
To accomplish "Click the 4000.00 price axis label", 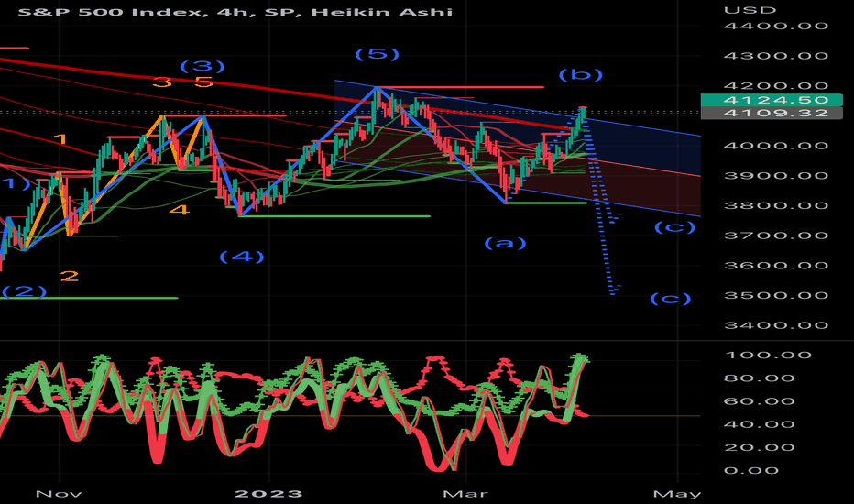I will click(x=776, y=146).
